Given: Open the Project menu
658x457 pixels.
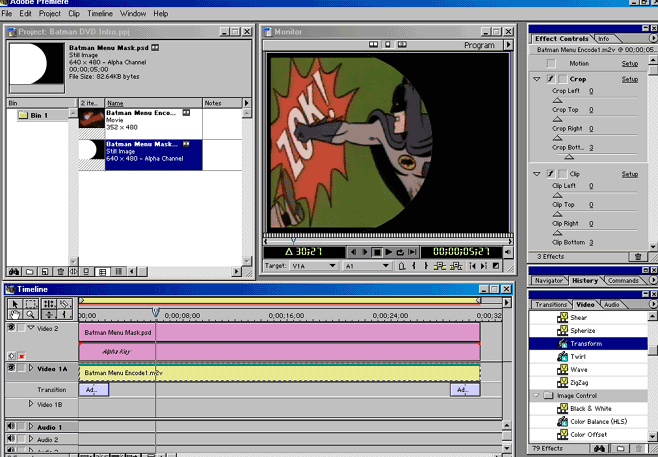Looking at the screenshot, I should pos(50,13).
